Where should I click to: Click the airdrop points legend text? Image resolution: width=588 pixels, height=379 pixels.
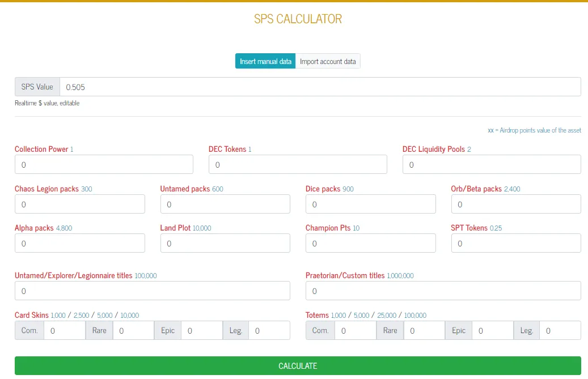point(534,130)
